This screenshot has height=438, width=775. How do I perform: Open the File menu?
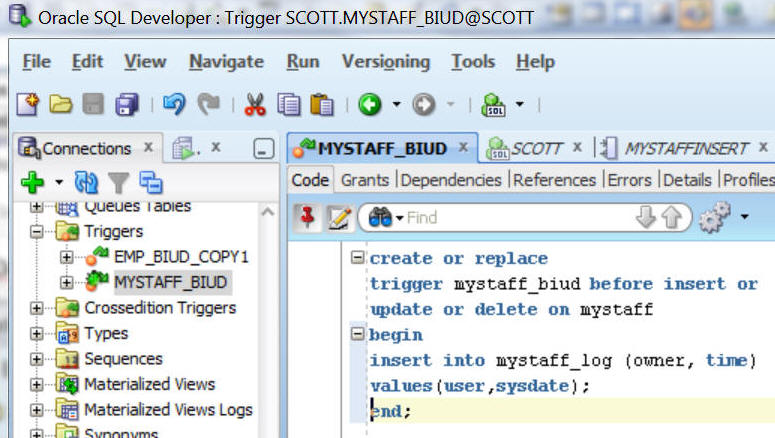pos(37,62)
